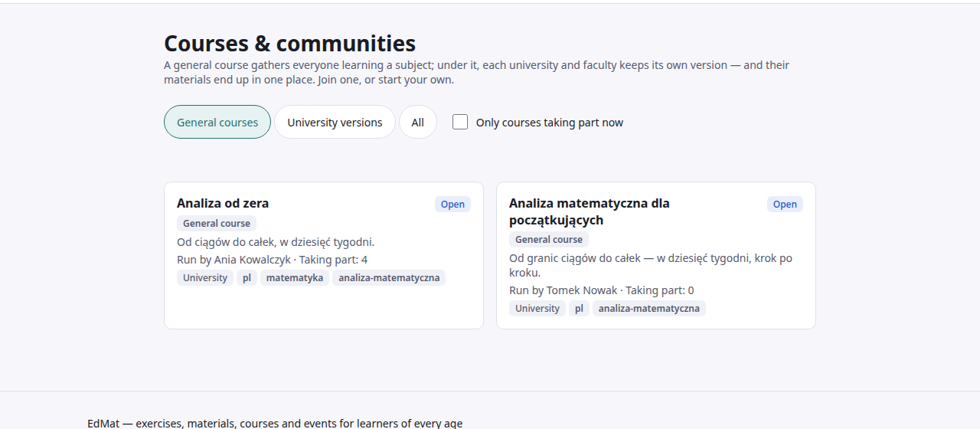Open Analiza matematyczna dla początkujących course
The image size is (980, 429).
tap(590, 211)
